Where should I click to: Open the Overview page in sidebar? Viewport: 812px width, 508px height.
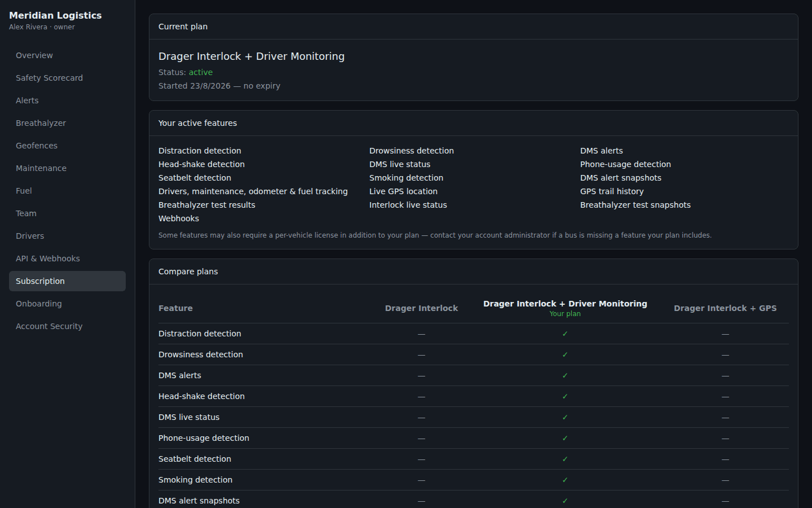point(67,55)
